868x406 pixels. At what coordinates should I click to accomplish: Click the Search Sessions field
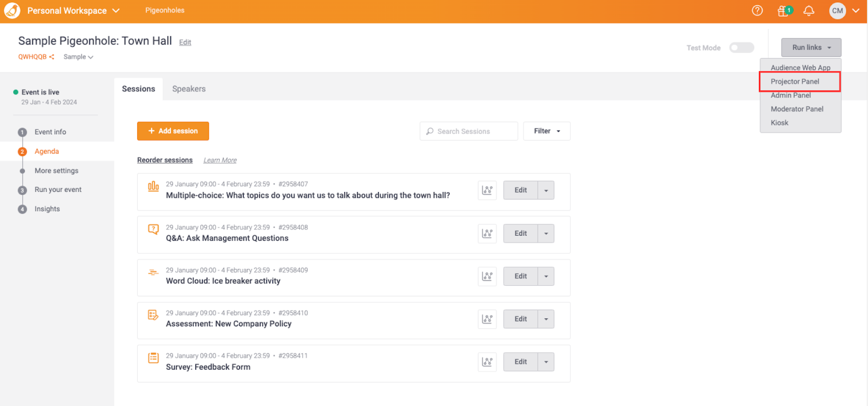tap(469, 131)
